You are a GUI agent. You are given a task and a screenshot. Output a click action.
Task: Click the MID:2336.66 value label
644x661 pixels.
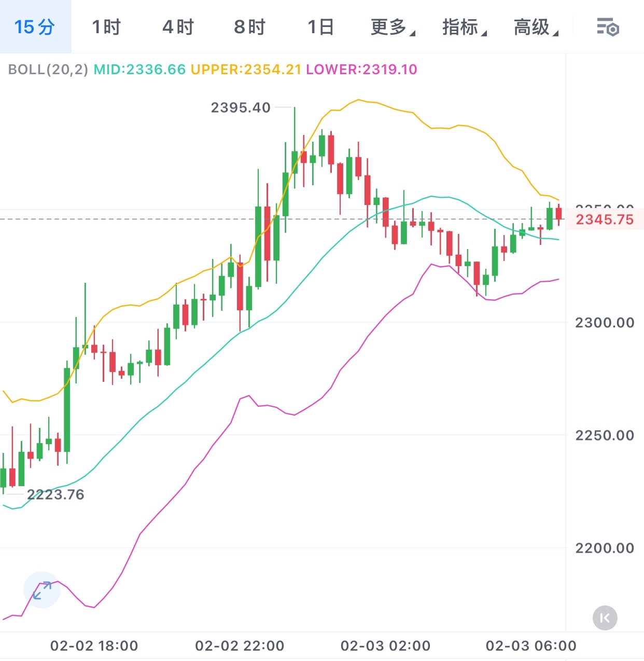139,70
